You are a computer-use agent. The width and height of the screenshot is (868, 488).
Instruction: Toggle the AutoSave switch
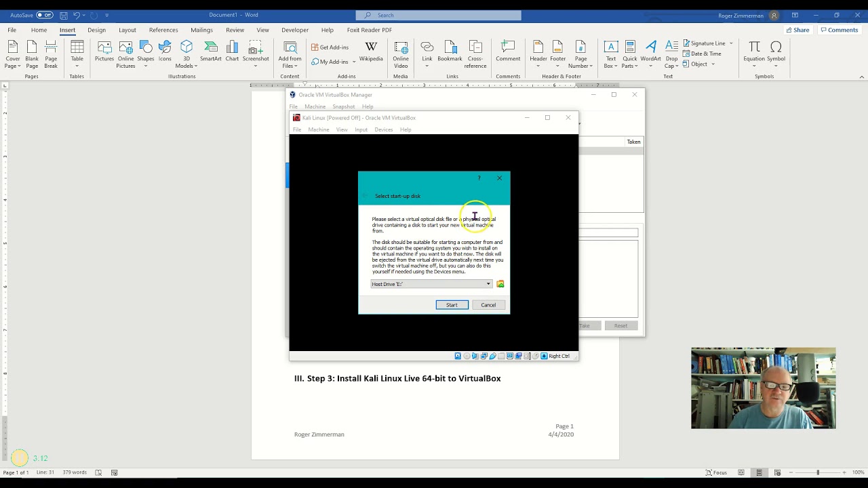(x=45, y=15)
